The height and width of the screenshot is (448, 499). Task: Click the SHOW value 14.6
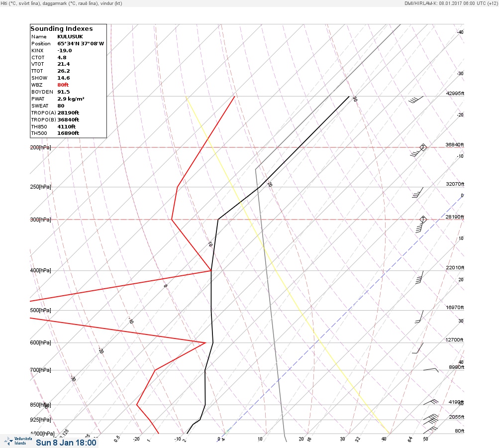coord(63,78)
